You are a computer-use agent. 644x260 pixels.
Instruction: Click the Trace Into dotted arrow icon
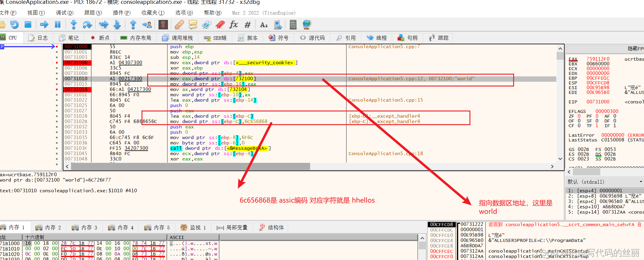(x=103, y=25)
